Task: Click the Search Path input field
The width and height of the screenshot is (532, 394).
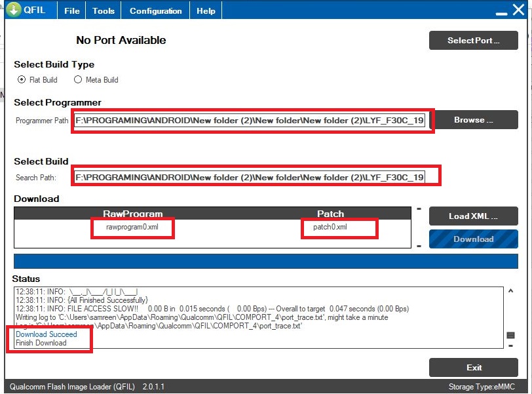Action: [250, 177]
